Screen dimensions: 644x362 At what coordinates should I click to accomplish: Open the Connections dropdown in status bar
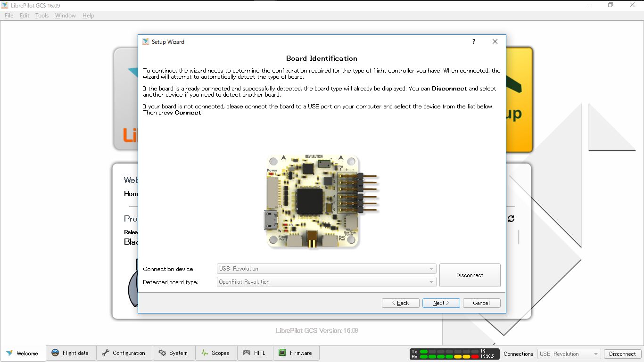pos(569,354)
